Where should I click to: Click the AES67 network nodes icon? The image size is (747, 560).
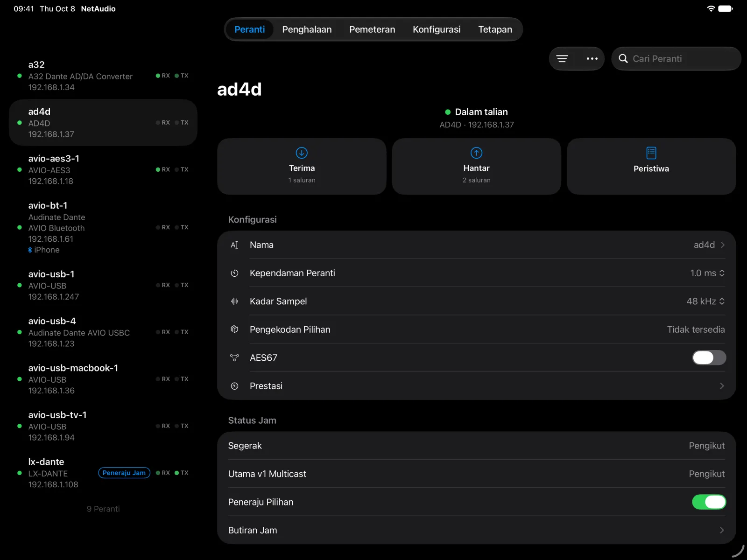pyautogui.click(x=234, y=358)
